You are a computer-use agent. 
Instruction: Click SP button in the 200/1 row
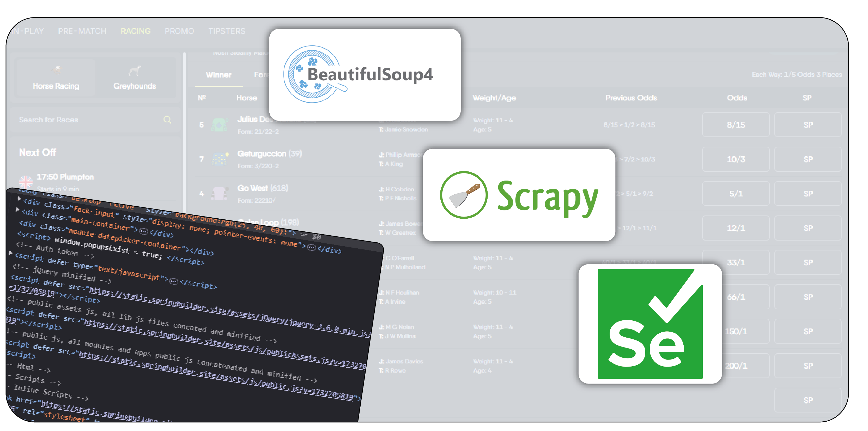(808, 366)
